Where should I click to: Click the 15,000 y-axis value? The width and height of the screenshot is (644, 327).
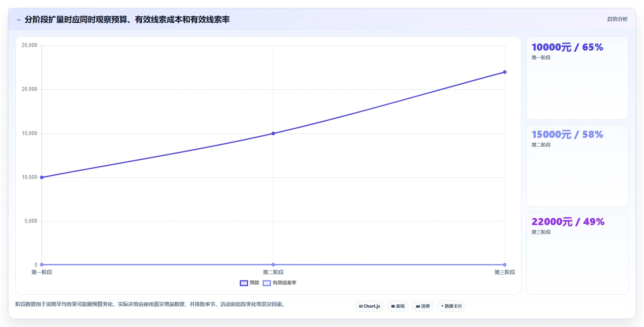(30, 133)
